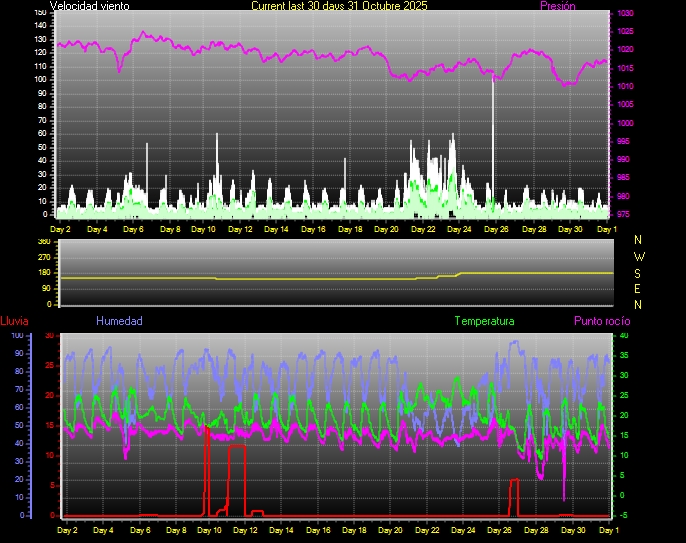Screen dimensions: 686x543
Task: Click the 40 value on the temperature scale
Action: click(623, 335)
